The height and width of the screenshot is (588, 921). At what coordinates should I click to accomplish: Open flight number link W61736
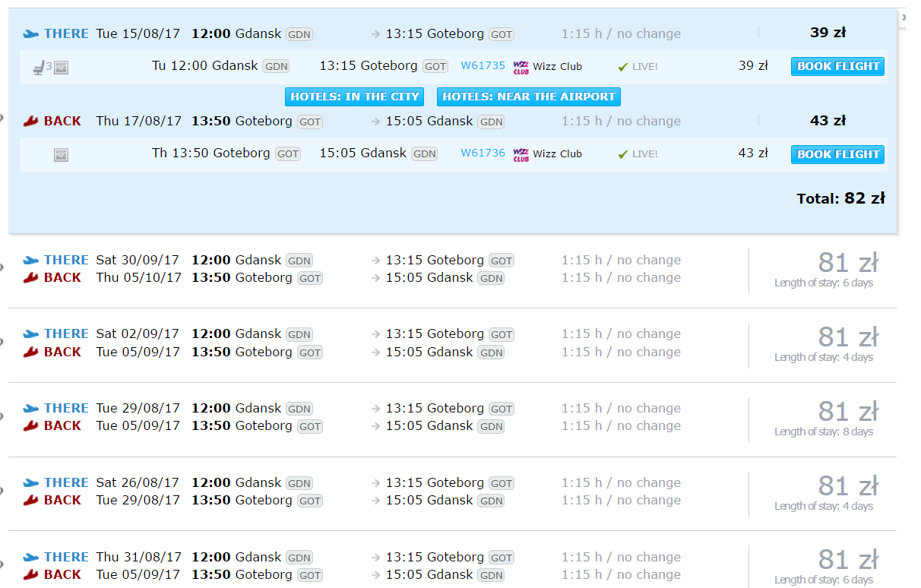click(x=483, y=153)
